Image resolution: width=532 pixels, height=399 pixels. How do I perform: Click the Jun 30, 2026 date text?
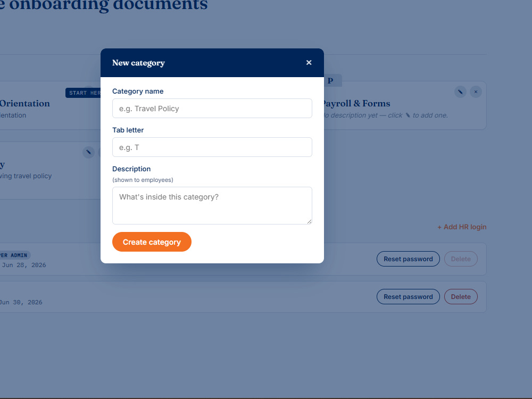click(21, 302)
